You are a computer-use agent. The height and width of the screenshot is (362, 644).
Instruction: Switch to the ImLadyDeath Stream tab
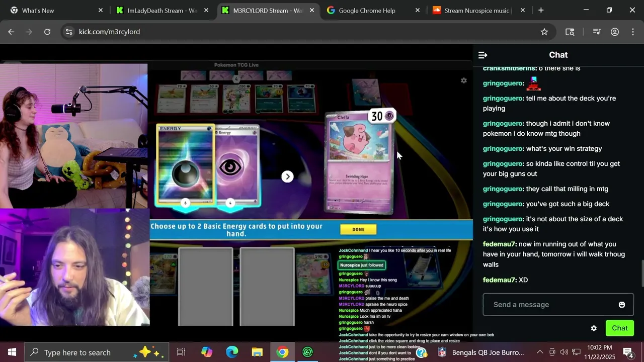click(x=161, y=10)
